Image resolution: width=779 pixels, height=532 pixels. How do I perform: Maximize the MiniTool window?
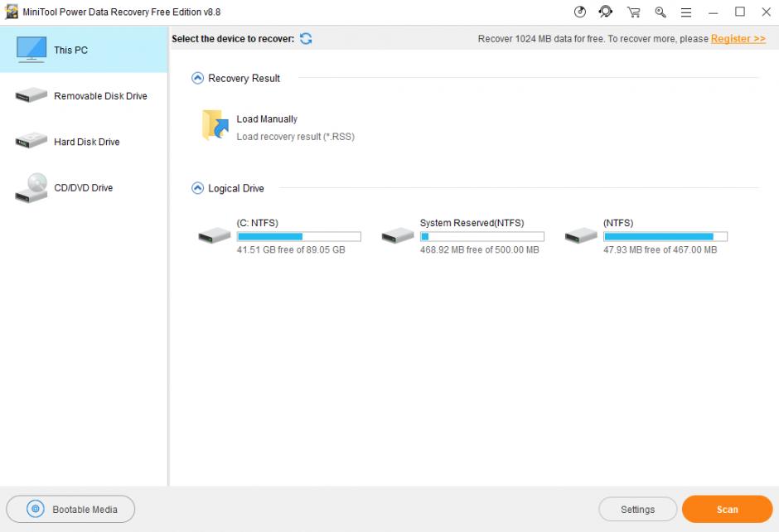click(740, 12)
